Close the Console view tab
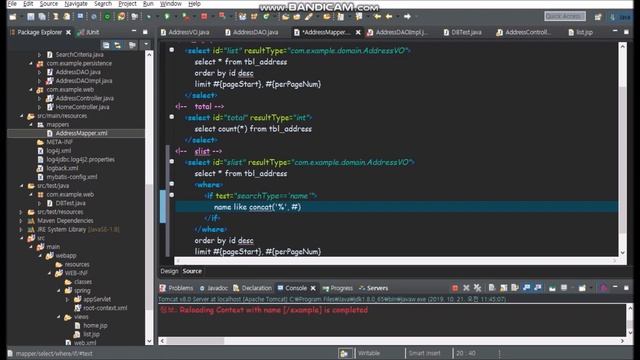 point(313,288)
